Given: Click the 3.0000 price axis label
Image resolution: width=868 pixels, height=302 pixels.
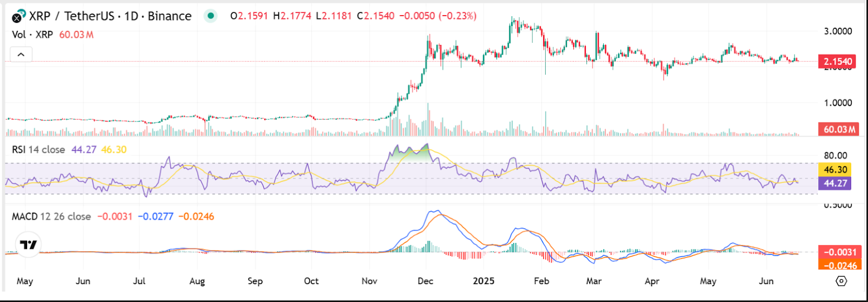Looking at the screenshot, I should [838, 31].
